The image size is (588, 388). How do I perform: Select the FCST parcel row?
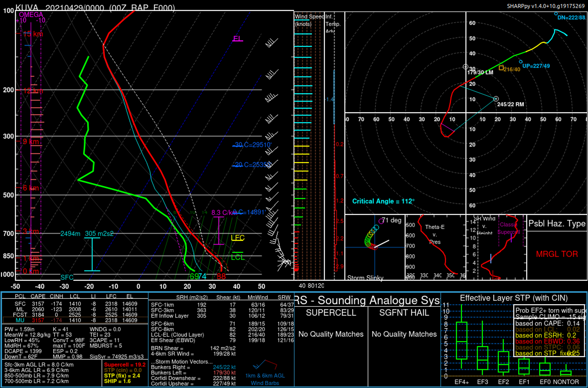click(75, 315)
